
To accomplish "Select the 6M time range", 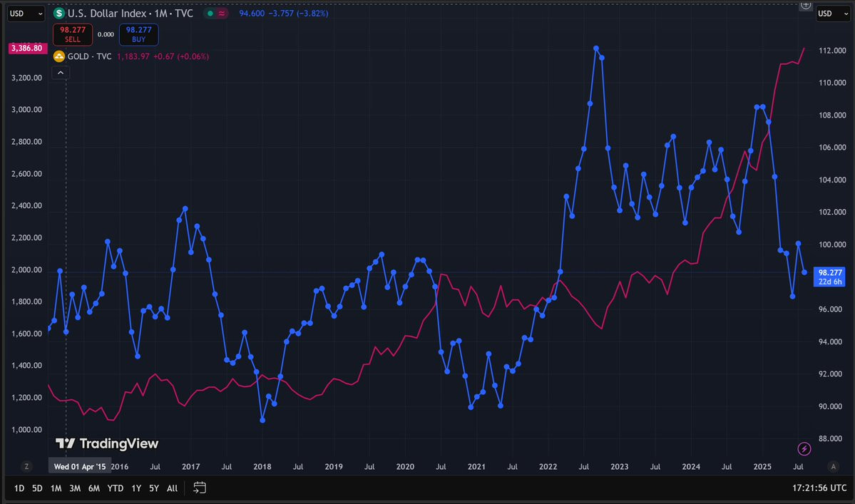I will pos(94,488).
